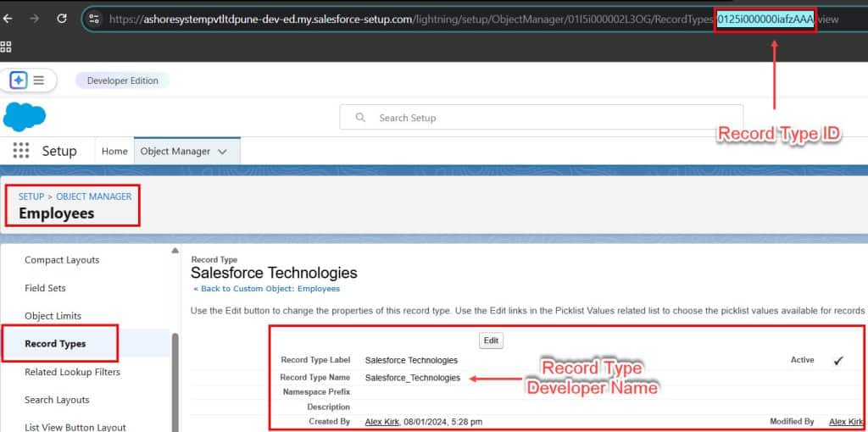Image resolution: width=868 pixels, height=432 pixels.
Task: Open Object Limits in sidebar
Action: coord(53,316)
